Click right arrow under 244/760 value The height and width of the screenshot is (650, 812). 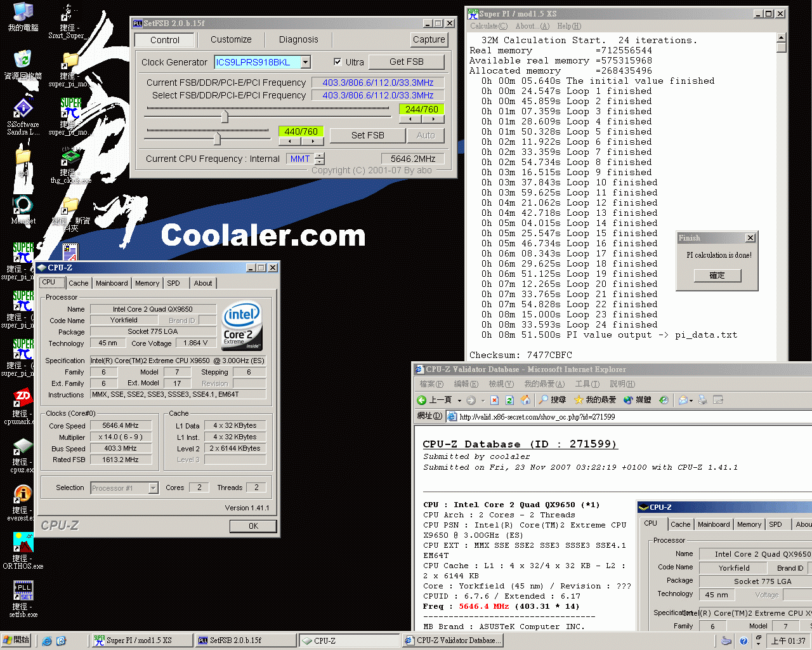(433, 119)
